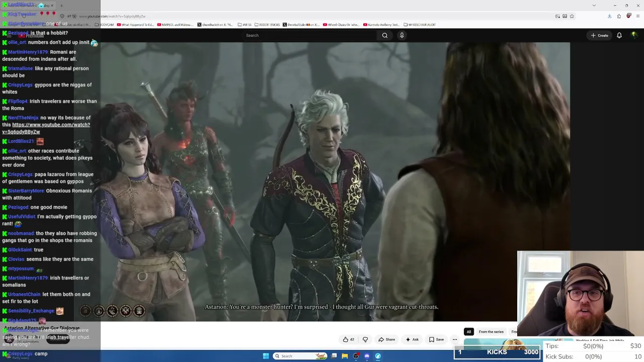This screenshot has height=362, width=644.
Task: Click the Share button
Action: (x=386, y=339)
